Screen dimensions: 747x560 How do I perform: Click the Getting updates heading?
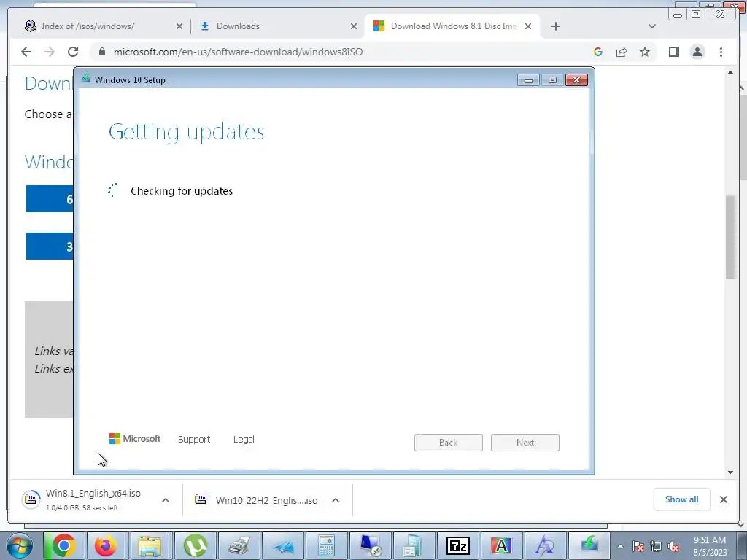[186, 132]
